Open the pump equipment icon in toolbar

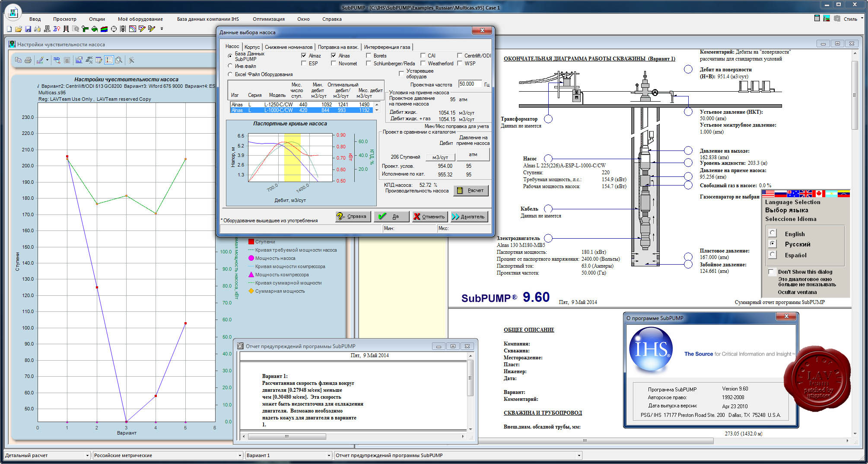(x=123, y=29)
